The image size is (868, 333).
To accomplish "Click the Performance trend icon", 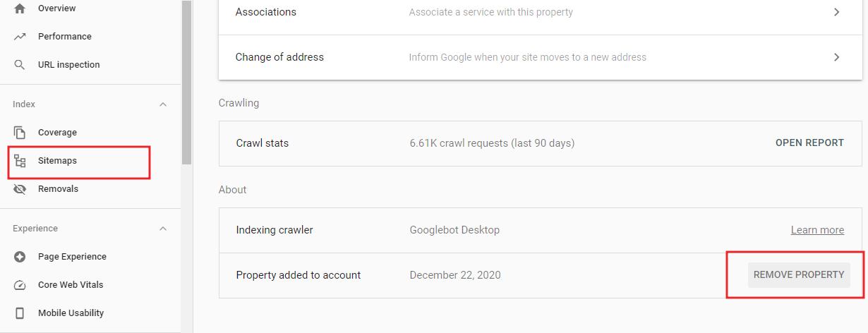I will [20, 37].
